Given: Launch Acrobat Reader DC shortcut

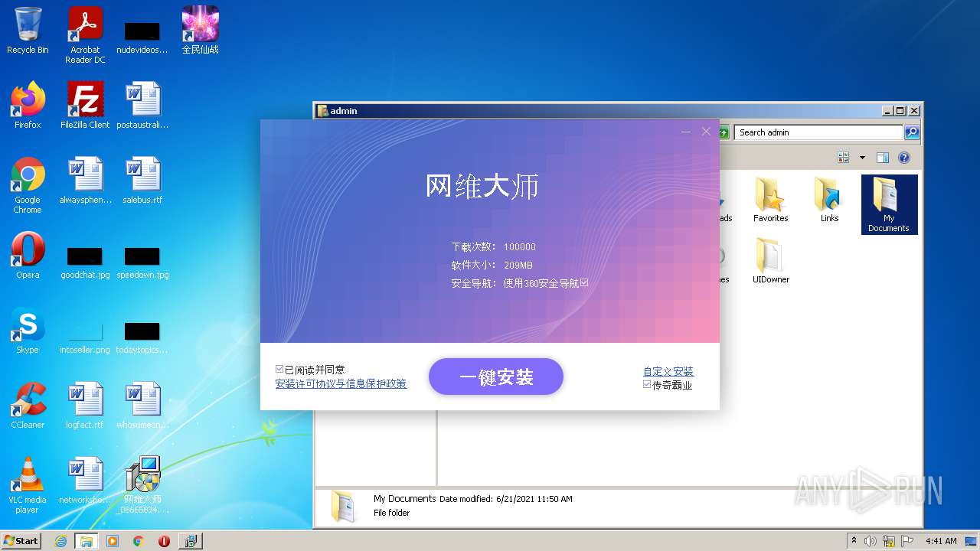Looking at the screenshot, I should pyautogui.click(x=85, y=34).
